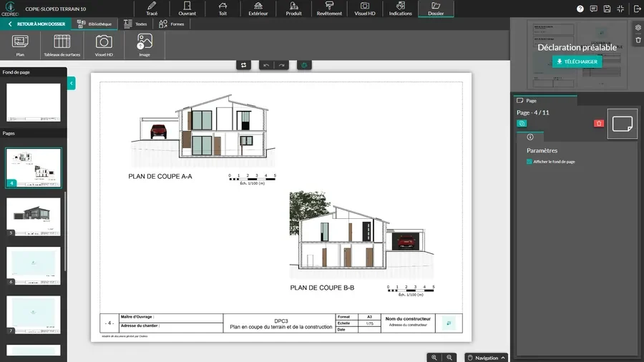This screenshot has height=362, width=644.
Task: Click the Télécharger button
Action: point(576,62)
